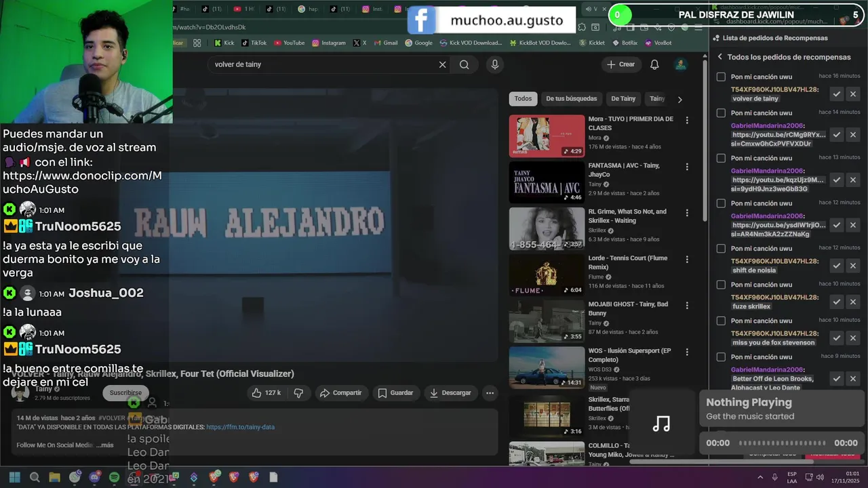
Task: Open the X bookmark
Action: (359, 43)
